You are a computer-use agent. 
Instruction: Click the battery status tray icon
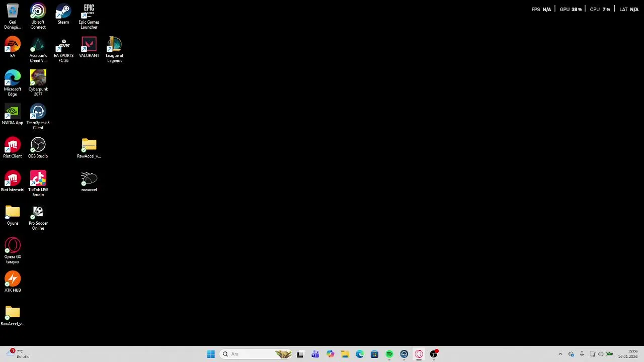pos(609,354)
